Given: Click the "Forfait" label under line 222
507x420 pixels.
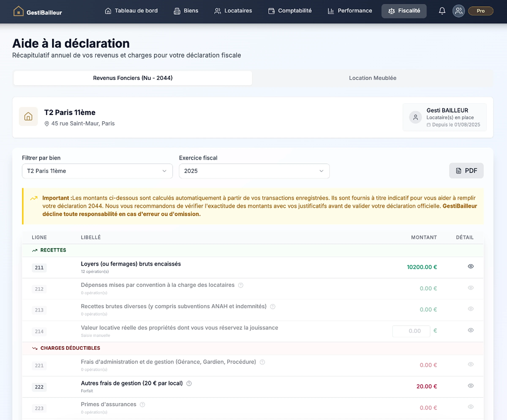Looking at the screenshot, I should (x=87, y=391).
